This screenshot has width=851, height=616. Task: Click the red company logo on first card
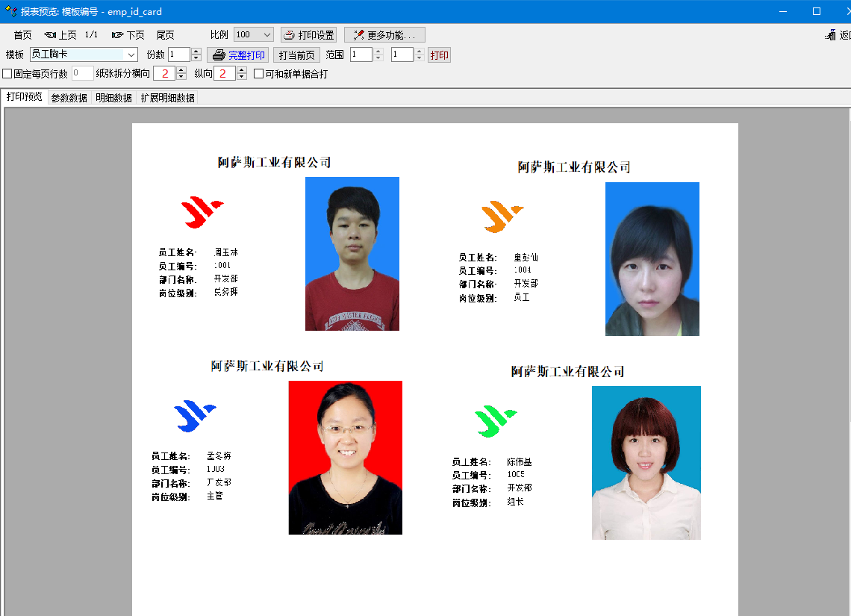pos(202,212)
